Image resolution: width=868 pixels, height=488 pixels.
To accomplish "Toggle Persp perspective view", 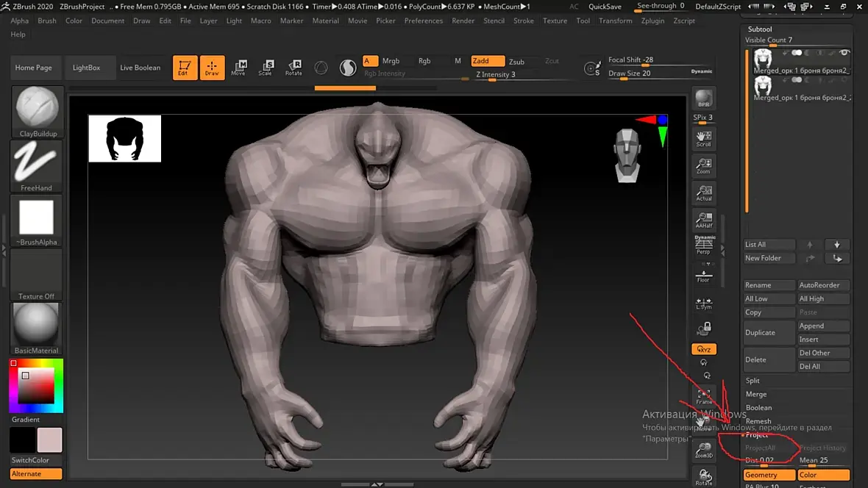I will click(704, 245).
